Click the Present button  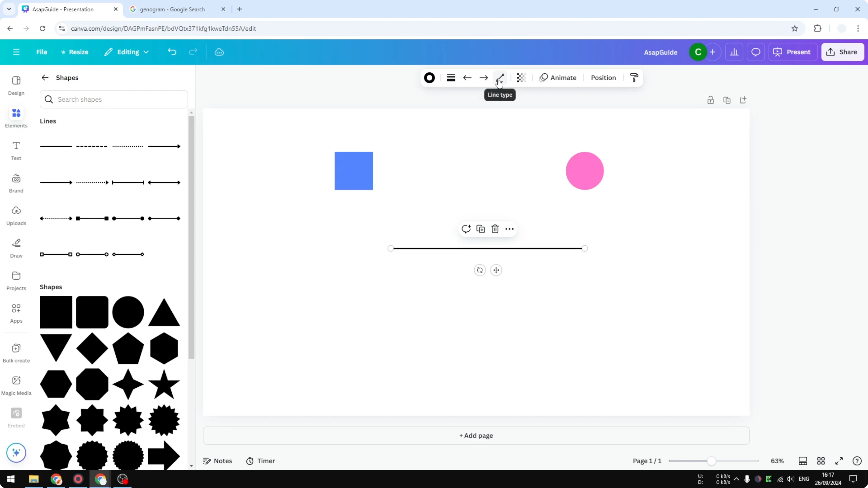point(793,52)
